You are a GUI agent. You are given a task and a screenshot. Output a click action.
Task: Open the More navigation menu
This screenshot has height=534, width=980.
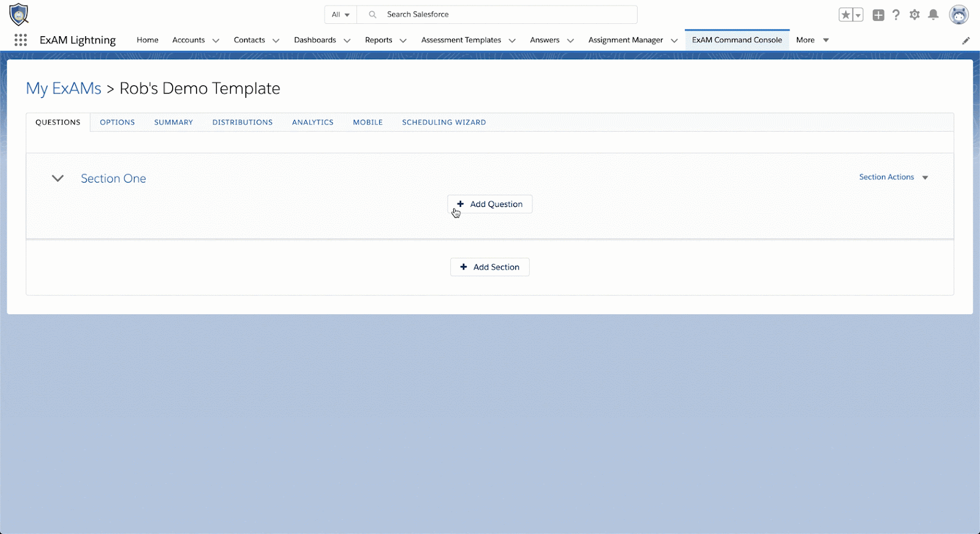(812, 40)
